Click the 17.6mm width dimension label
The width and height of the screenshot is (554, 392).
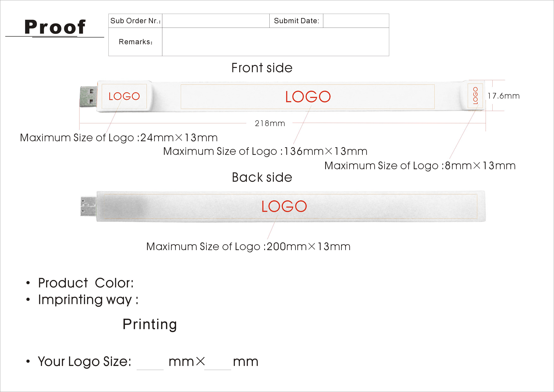pos(503,96)
